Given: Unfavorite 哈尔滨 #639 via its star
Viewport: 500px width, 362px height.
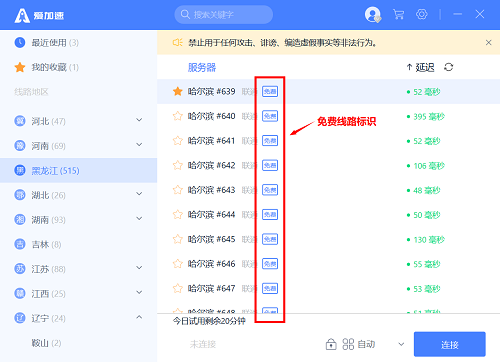Looking at the screenshot, I should point(178,91).
